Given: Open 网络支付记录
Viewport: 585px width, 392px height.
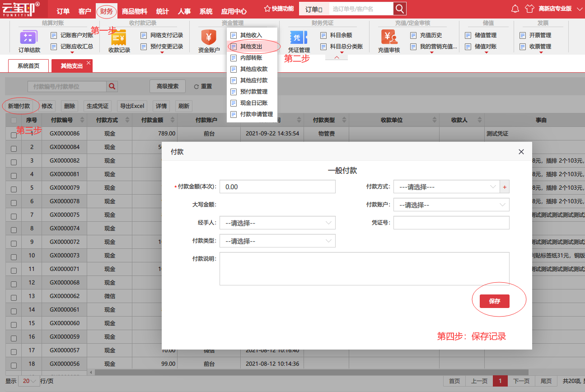Looking at the screenshot, I should pyautogui.click(x=162, y=35).
